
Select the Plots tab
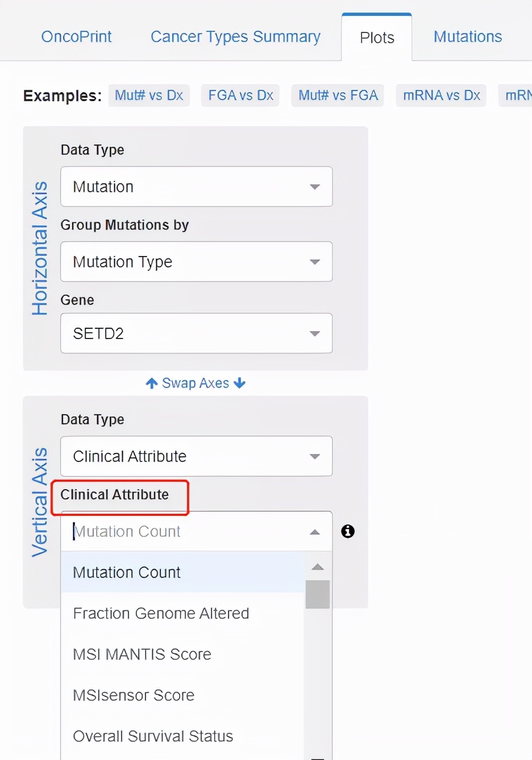(377, 38)
